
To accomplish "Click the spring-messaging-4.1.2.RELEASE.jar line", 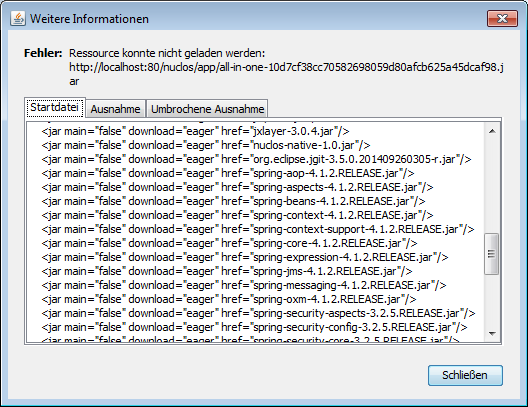I will point(244,285).
